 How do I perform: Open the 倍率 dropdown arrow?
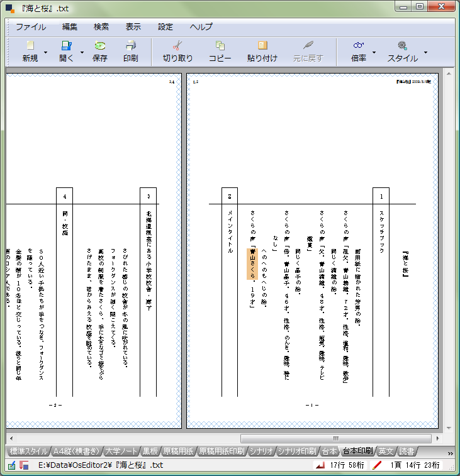[374, 53]
